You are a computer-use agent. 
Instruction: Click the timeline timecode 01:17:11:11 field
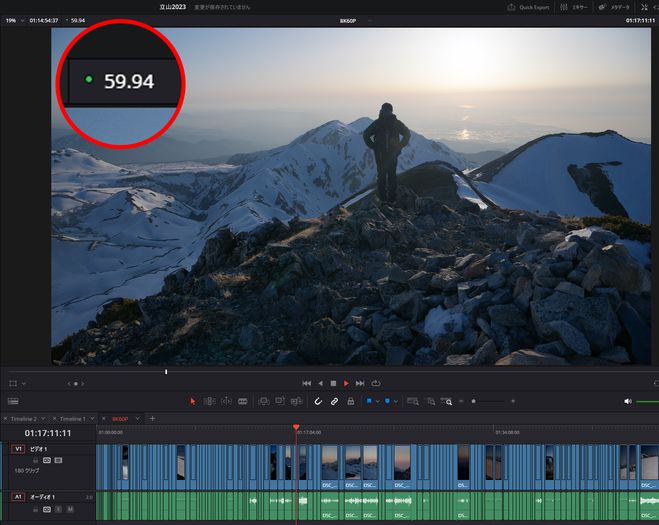tap(48, 433)
